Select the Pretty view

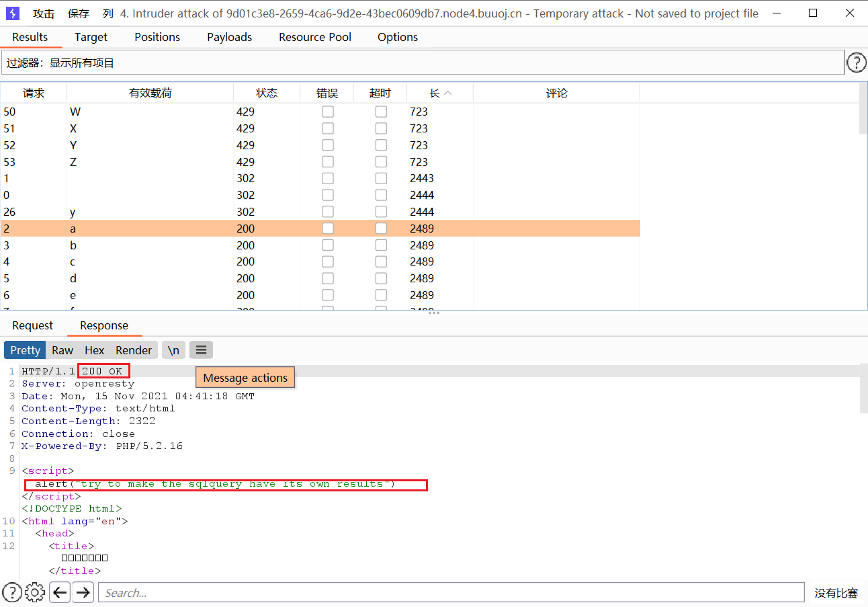26,350
